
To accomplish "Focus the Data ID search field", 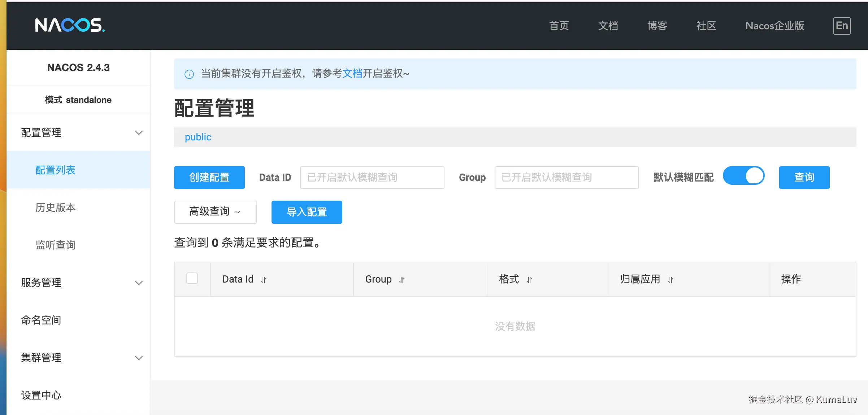I will click(x=372, y=177).
